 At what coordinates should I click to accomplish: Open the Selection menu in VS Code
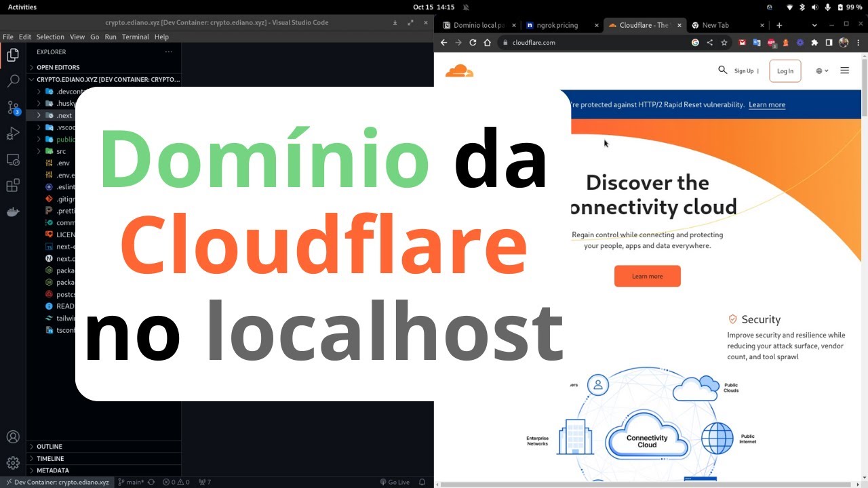[x=50, y=37]
